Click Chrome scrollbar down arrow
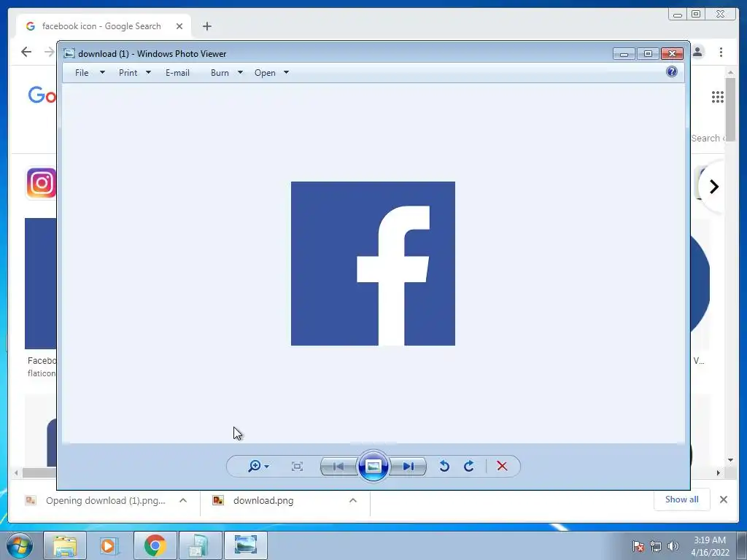 click(x=731, y=460)
